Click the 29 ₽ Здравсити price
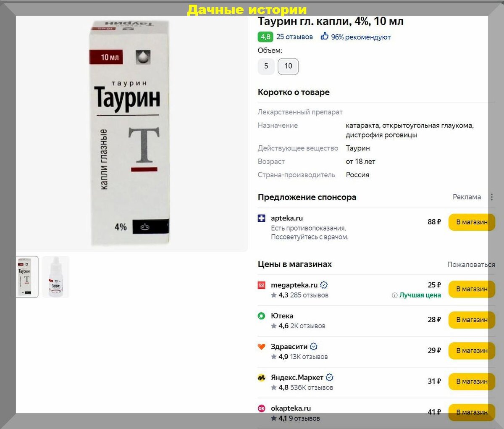The image size is (504, 429). pyautogui.click(x=434, y=350)
